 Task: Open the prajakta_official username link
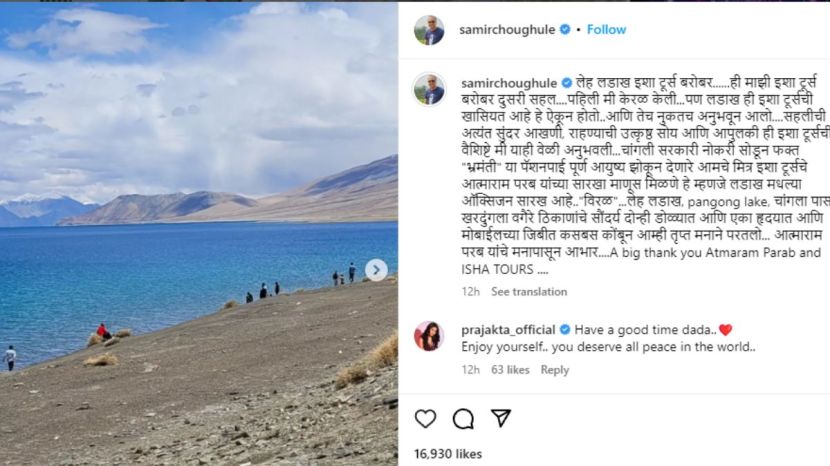[508, 330]
